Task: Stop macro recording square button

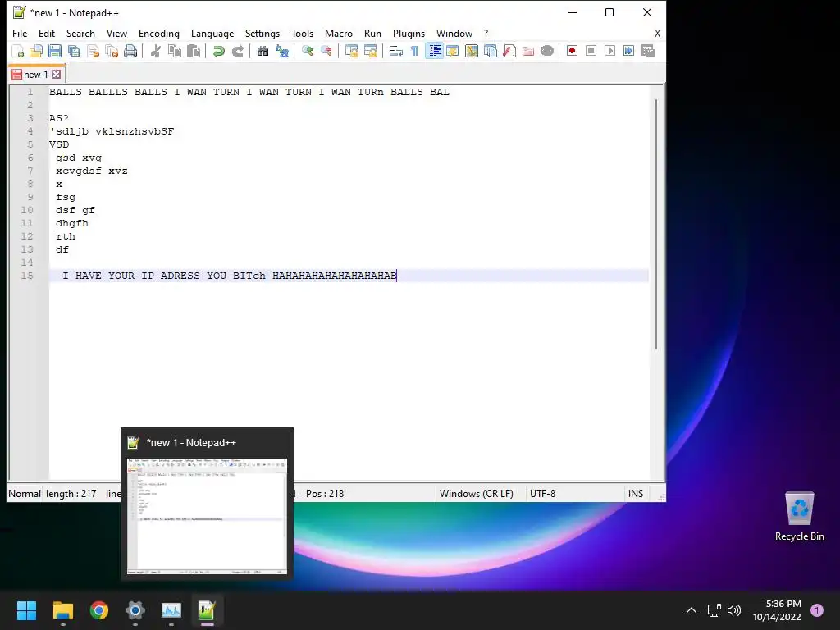Action: [591, 51]
